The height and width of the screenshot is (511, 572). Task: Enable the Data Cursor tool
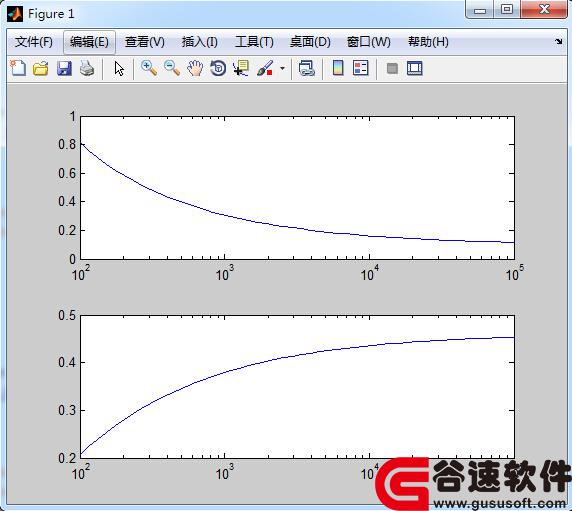[241, 68]
